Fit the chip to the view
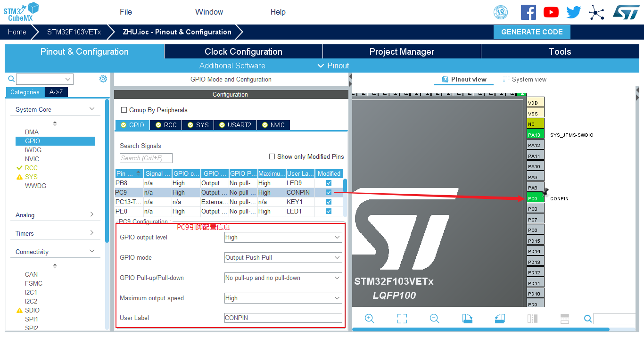The width and height of the screenshot is (644, 337). [402, 319]
